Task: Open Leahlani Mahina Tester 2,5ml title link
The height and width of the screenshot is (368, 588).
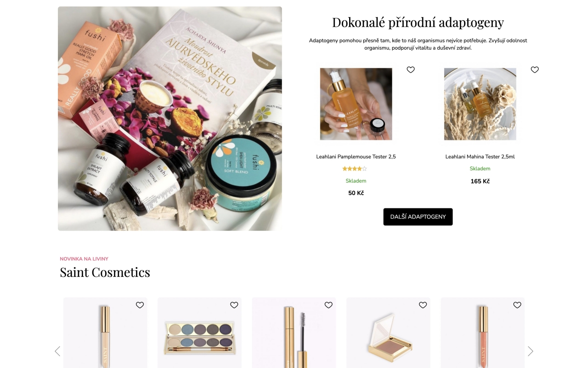Action: [480, 157]
